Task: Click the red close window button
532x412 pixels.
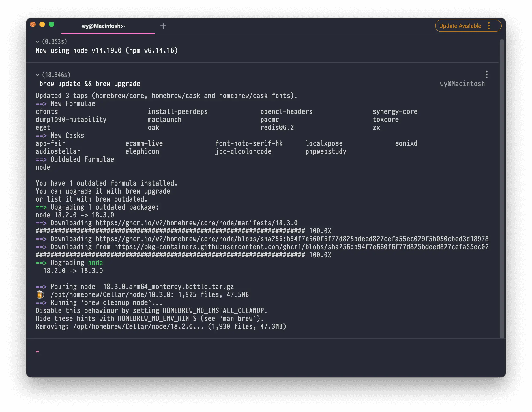Action: tap(33, 25)
